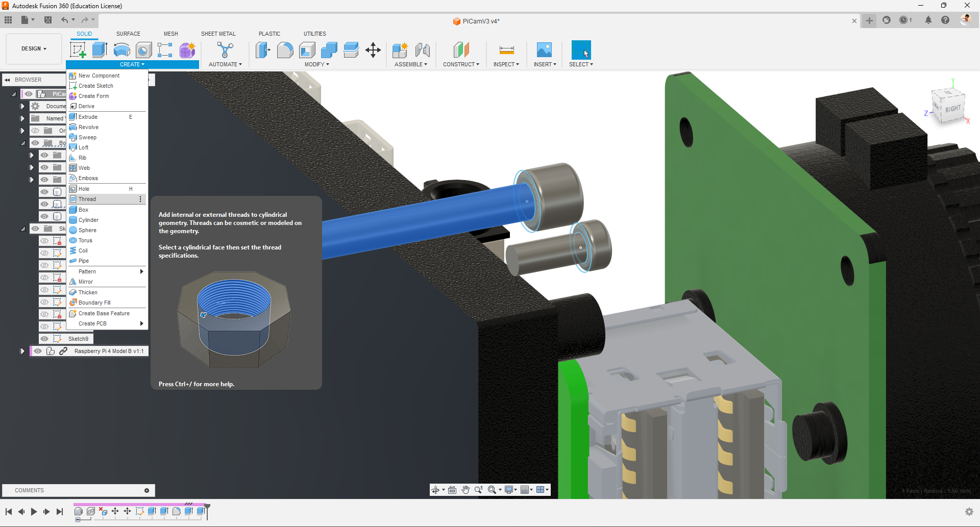Viewport: 980px width, 527px height.
Task: Click the Construct plane icon
Action: coord(461,50)
